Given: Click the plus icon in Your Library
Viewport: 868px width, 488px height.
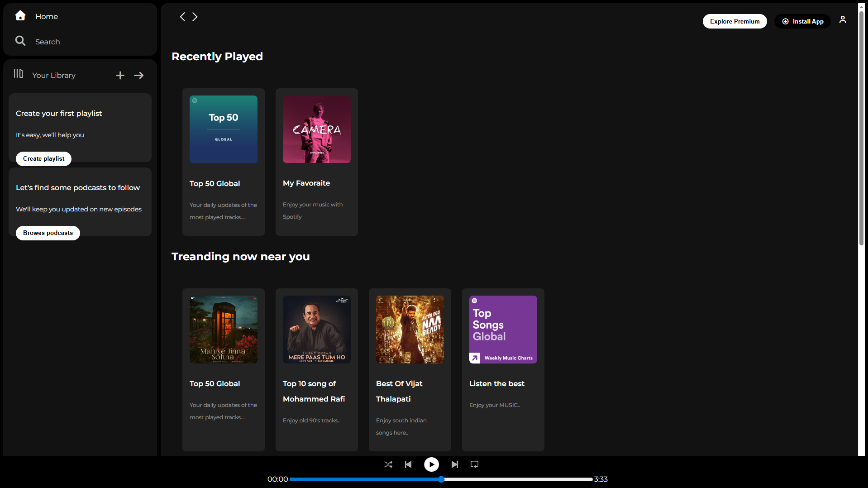Looking at the screenshot, I should [120, 75].
